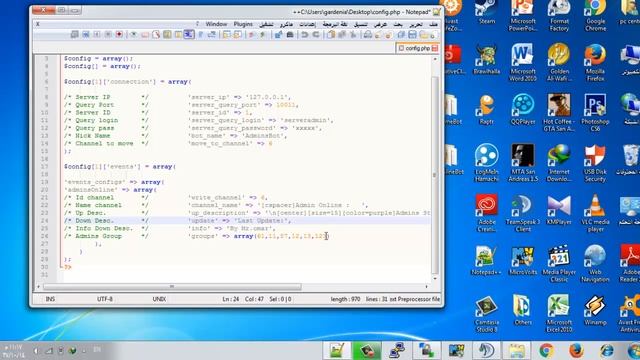Click the Paste clipboard toolbar icon
Image resolution: width=640 pixels, height=360 pixels.
point(331,35)
